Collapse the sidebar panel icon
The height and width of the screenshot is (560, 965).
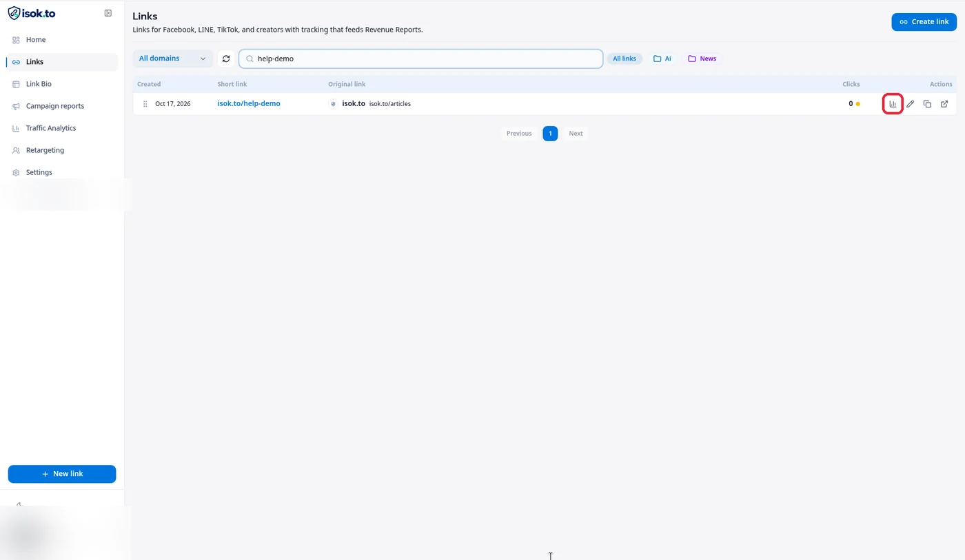(108, 13)
